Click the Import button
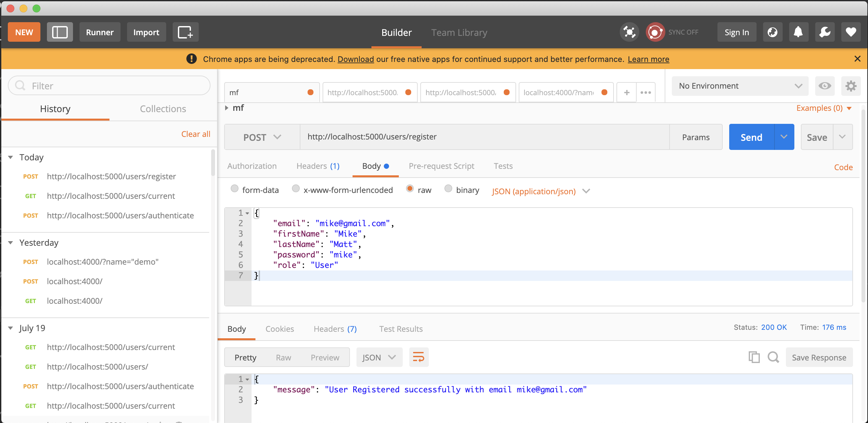Image resolution: width=868 pixels, height=423 pixels. (x=146, y=32)
